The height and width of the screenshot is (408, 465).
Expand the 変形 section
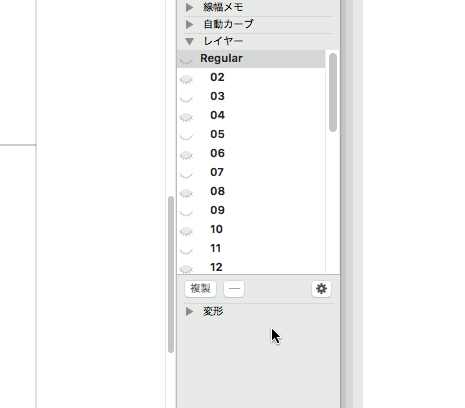189,311
